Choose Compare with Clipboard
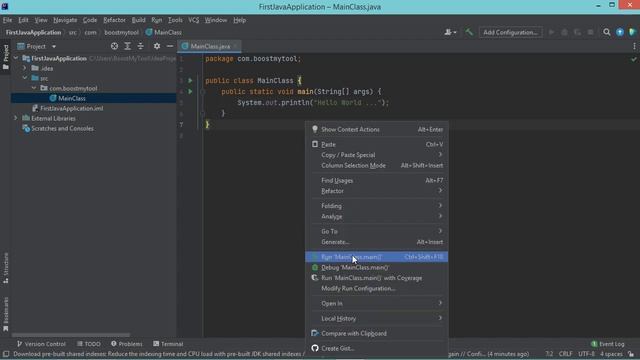 376,333
